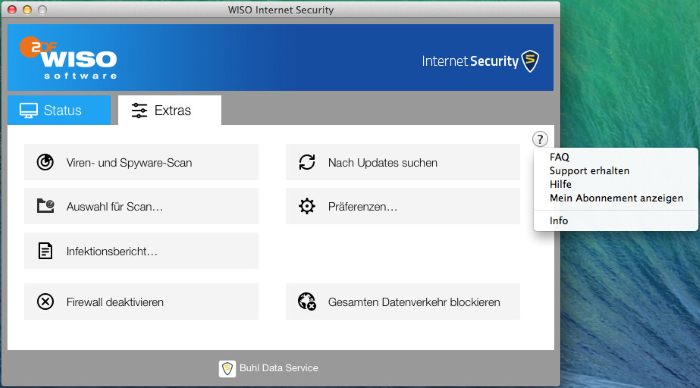700x388 pixels.
Task: Click the Viren- und Spyware-Scan radar icon
Action: point(45,162)
